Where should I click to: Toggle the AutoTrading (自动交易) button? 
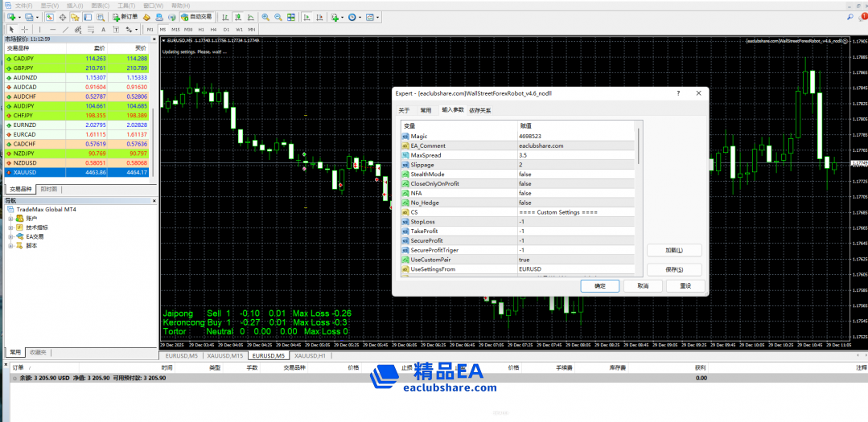(197, 17)
